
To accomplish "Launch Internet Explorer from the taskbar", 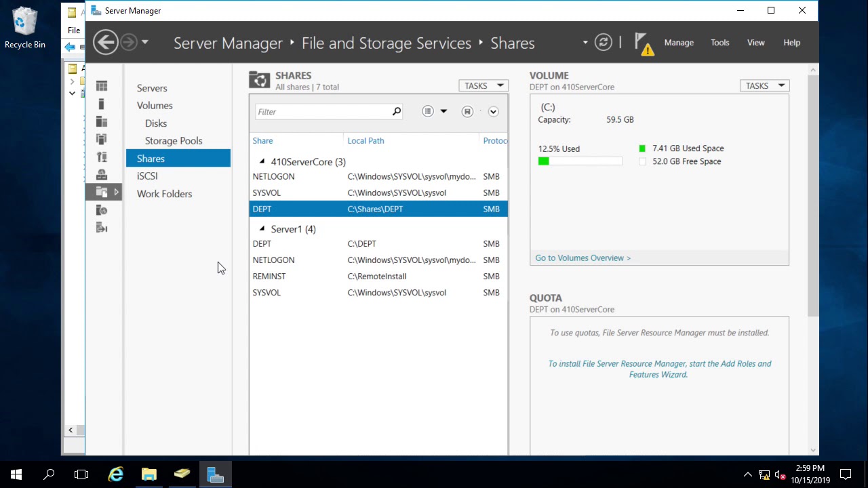I will point(116,474).
